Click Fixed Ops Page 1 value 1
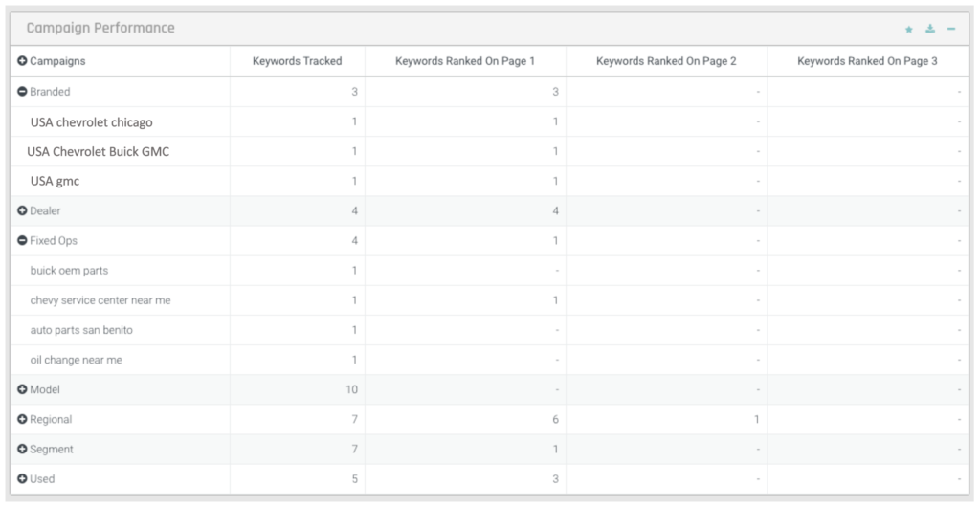This screenshot has height=507, width=980. coord(556,240)
